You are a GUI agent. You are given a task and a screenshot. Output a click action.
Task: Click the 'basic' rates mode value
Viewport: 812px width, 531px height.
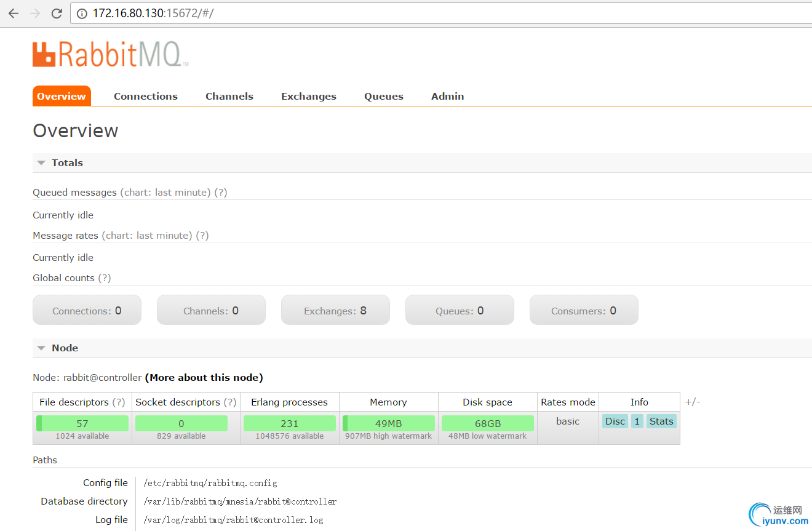568,421
